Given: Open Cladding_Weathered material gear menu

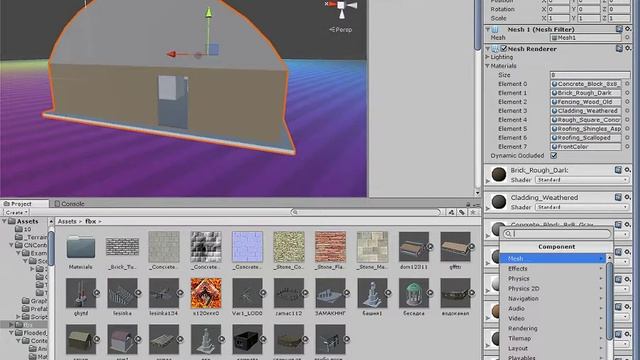Looking at the screenshot, I should (x=628, y=197).
